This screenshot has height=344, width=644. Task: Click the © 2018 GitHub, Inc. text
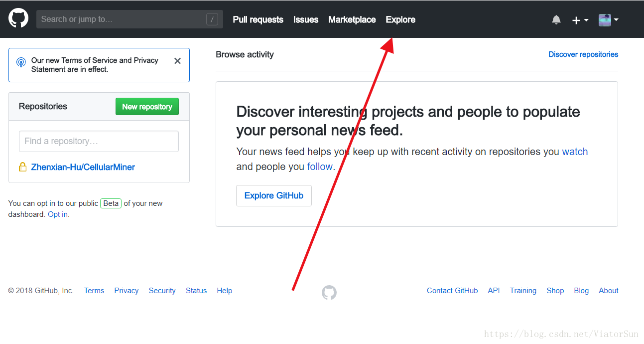click(x=41, y=291)
